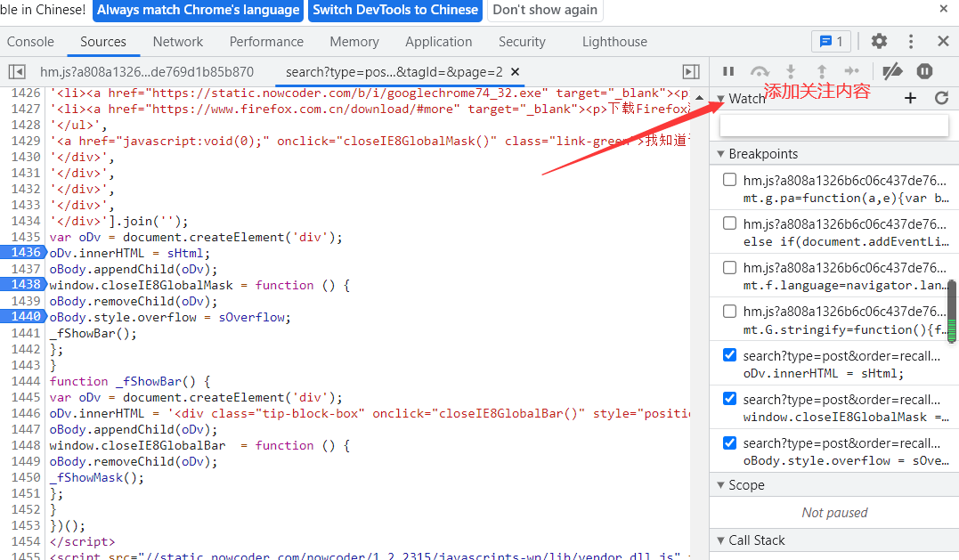Screen dimensions: 959x560
Task: Click _fShowMask(); on line 1450
Action: pos(97,477)
